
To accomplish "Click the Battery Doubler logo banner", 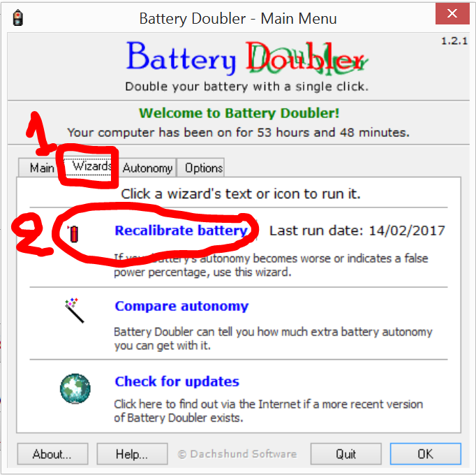I will click(x=247, y=59).
